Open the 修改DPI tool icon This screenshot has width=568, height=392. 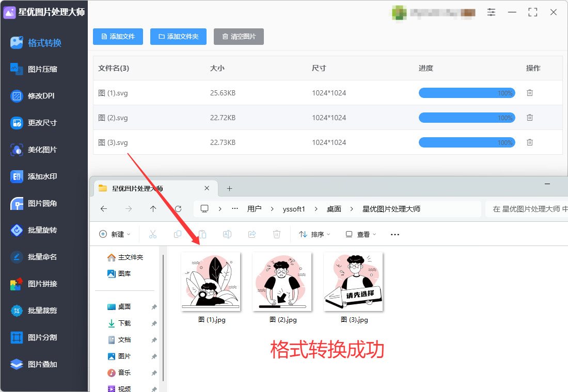click(x=17, y=96)
